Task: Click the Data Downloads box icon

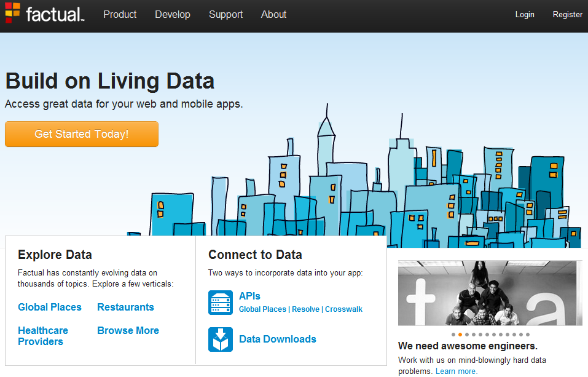Action: 221,339
